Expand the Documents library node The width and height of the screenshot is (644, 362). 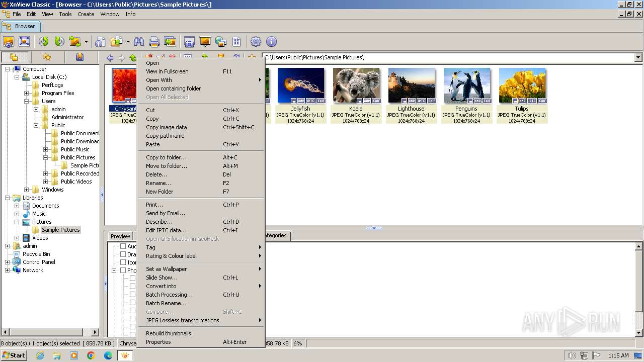point(17,206)
